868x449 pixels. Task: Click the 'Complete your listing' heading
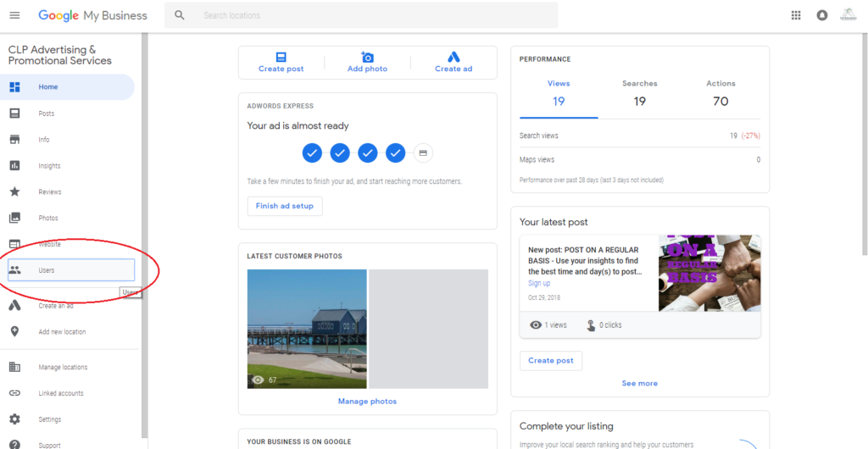566,426
